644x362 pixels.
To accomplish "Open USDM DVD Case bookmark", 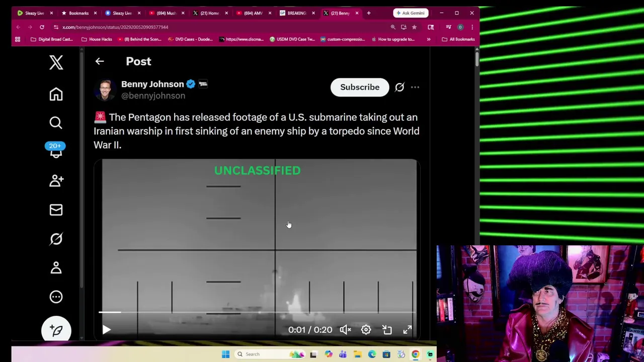I will pyautogui.click(x=292, y=39).
